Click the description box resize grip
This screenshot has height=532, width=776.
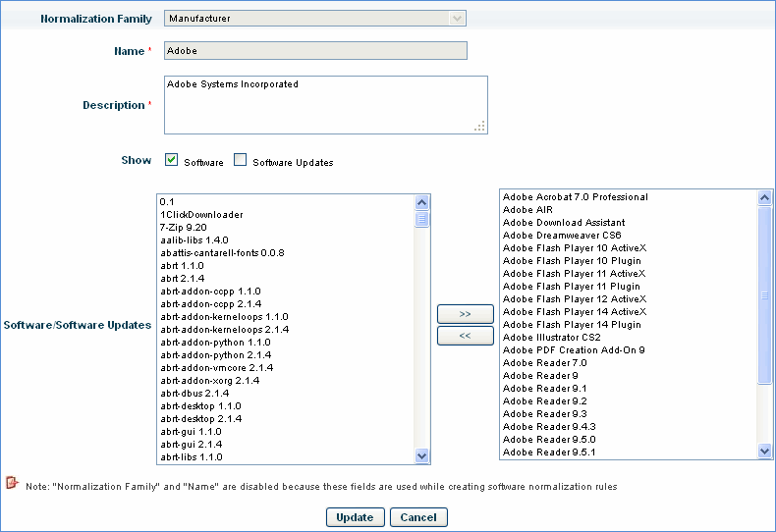tap(479, 126)
